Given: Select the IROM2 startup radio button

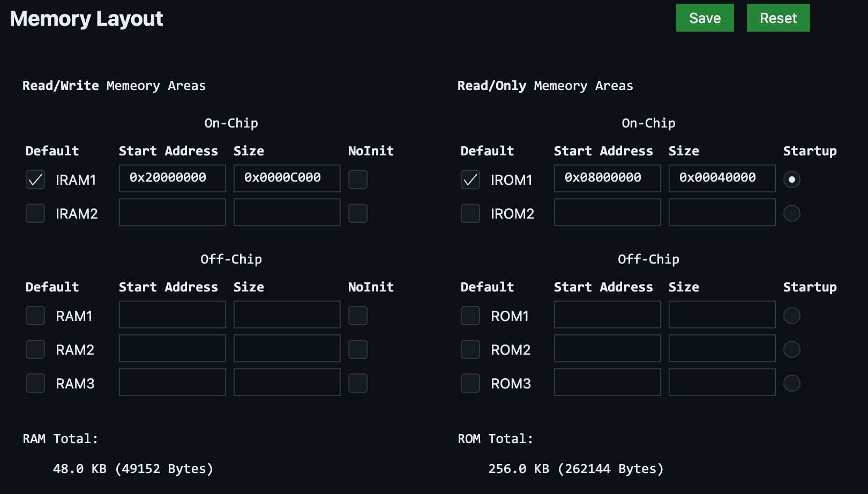Looking at the screenshot, I should point(791,213).
